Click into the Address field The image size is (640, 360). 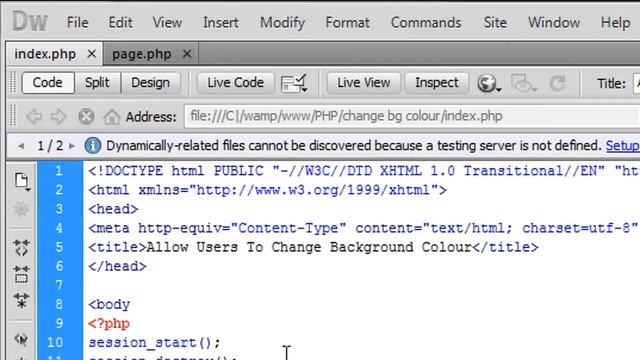pos(412,116)
